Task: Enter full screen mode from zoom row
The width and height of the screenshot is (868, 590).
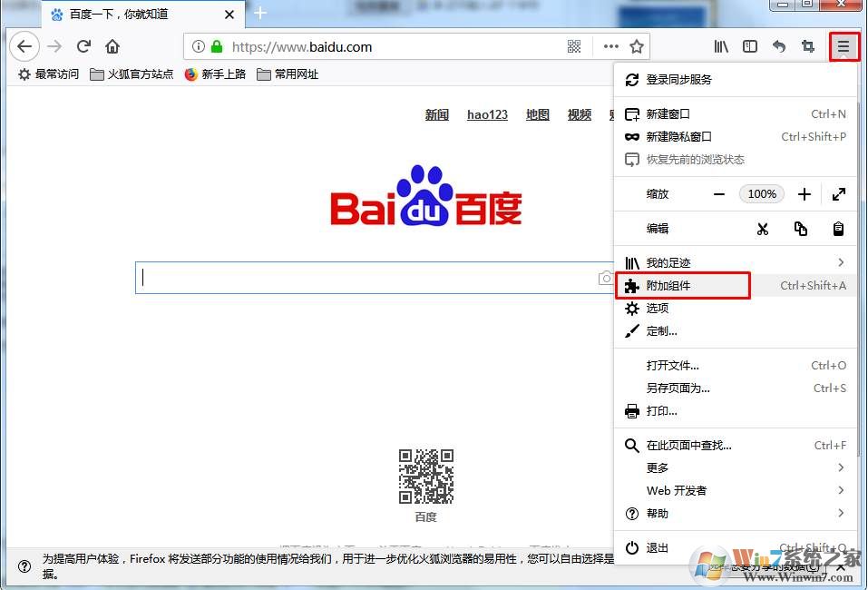Action: (838, 194)
